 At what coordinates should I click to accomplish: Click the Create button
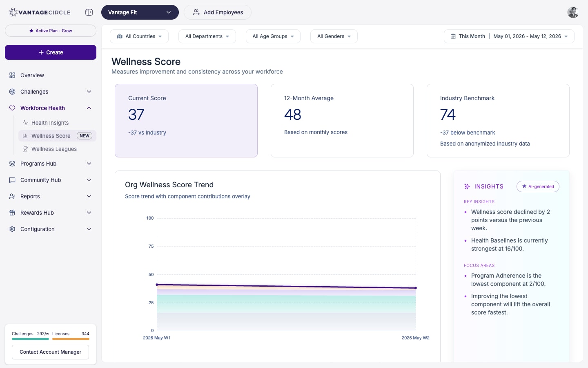[51, 52]
